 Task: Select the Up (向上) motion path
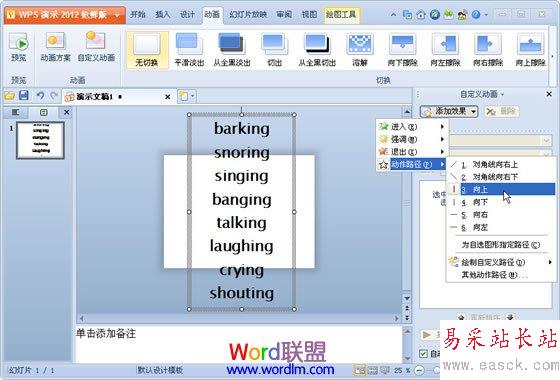[501, 189]
